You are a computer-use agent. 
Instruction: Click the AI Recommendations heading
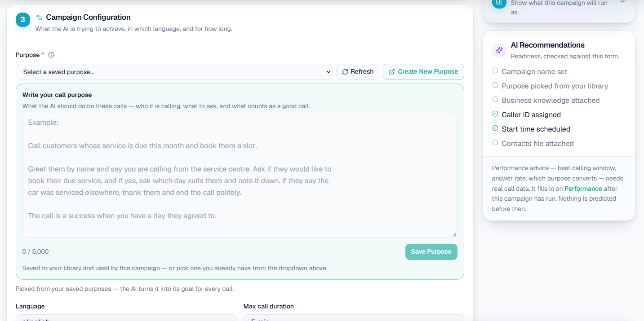click(x=547, y=45)
